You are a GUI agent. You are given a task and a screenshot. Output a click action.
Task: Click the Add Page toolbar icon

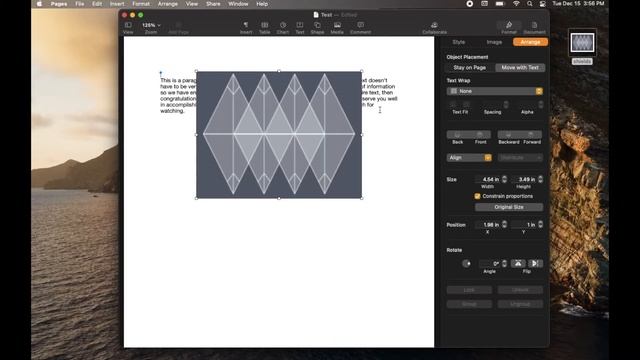pos(178,25)
